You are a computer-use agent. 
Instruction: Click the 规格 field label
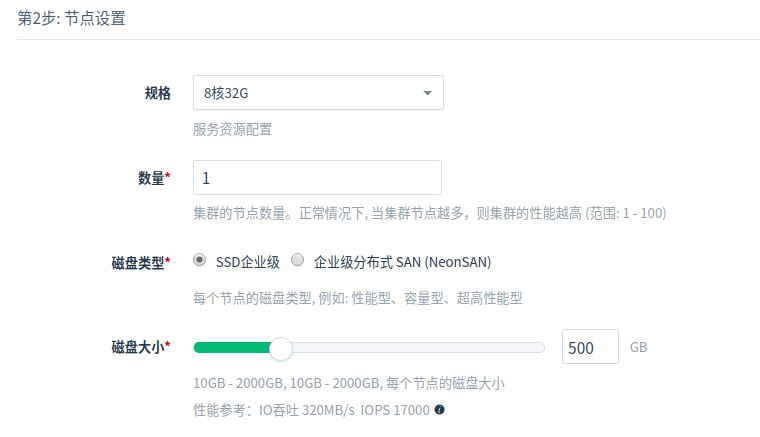[157, 93]
